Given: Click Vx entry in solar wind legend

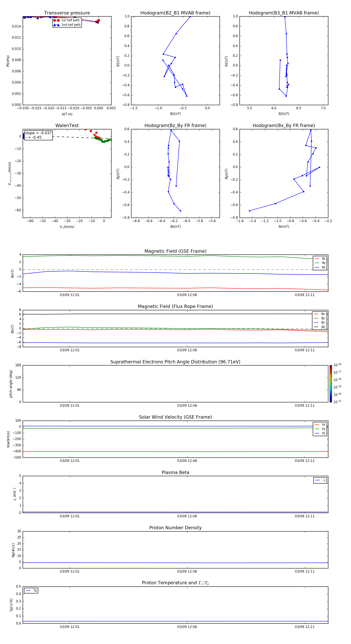Looking at the screenshot, I should click(x=320, y=424).
